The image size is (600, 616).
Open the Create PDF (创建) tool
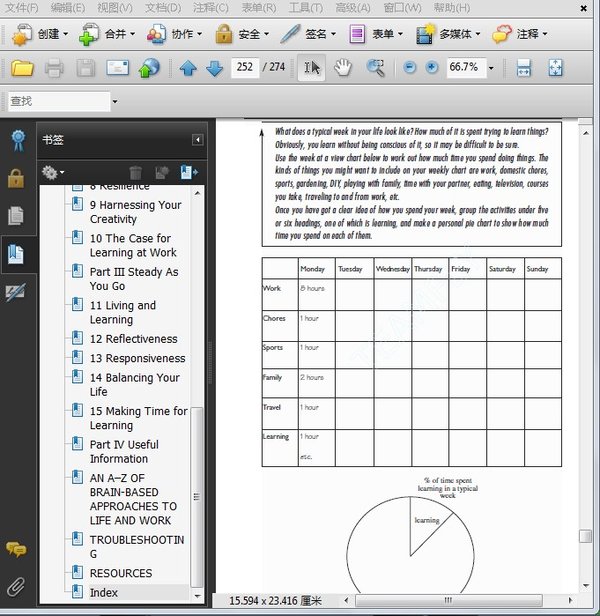40,34
